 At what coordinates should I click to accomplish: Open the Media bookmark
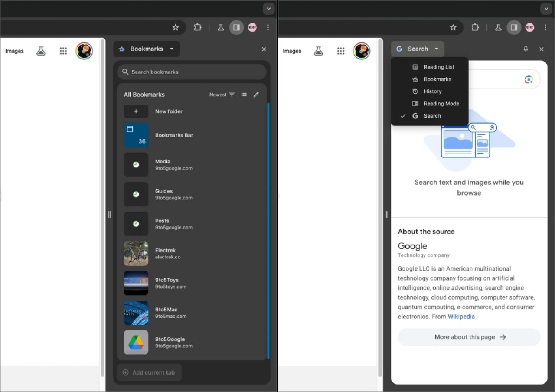192,165
